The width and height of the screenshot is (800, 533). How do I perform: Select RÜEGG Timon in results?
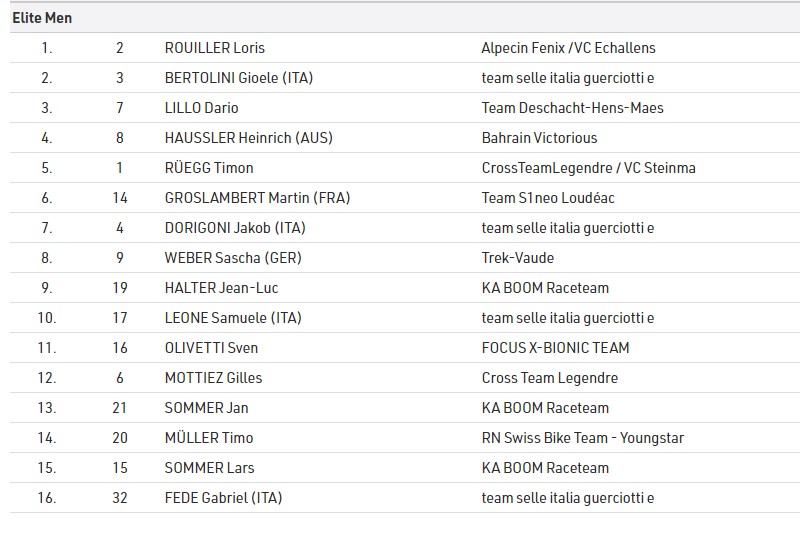pos(209,168)
